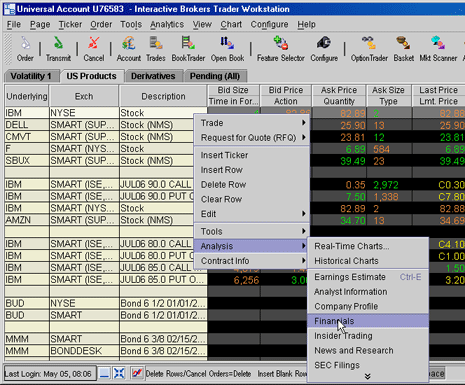465x385 pixels.
Task: Select Insider Trading menu item
Action: coord(368,336)
